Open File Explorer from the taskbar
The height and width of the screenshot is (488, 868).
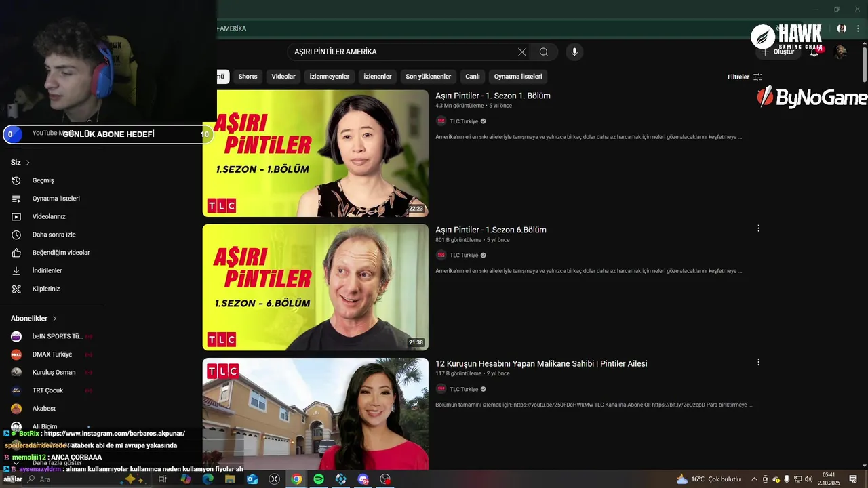coord(230,479)
